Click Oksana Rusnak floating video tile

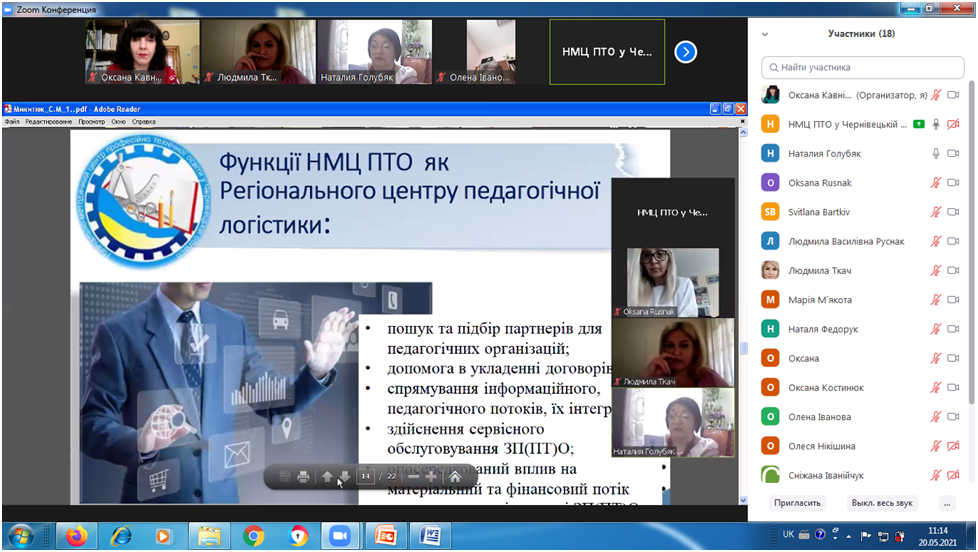point(673,283)
